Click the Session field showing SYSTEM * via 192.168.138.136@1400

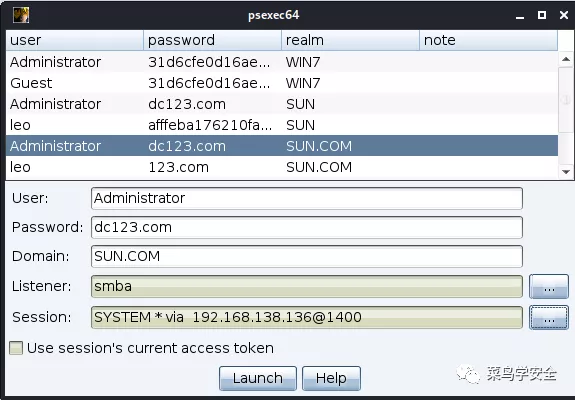click(x=307, y=318)
